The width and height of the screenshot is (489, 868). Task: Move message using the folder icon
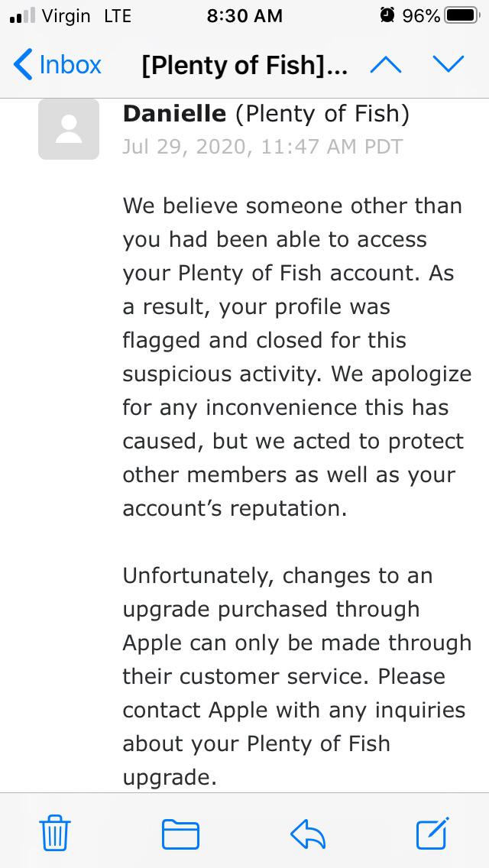pos(180,833)
